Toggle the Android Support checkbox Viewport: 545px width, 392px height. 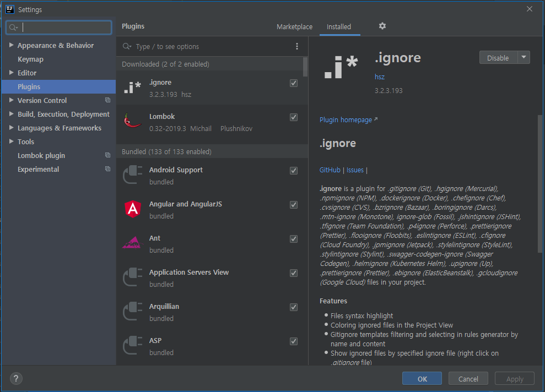[x=294, y=171]
